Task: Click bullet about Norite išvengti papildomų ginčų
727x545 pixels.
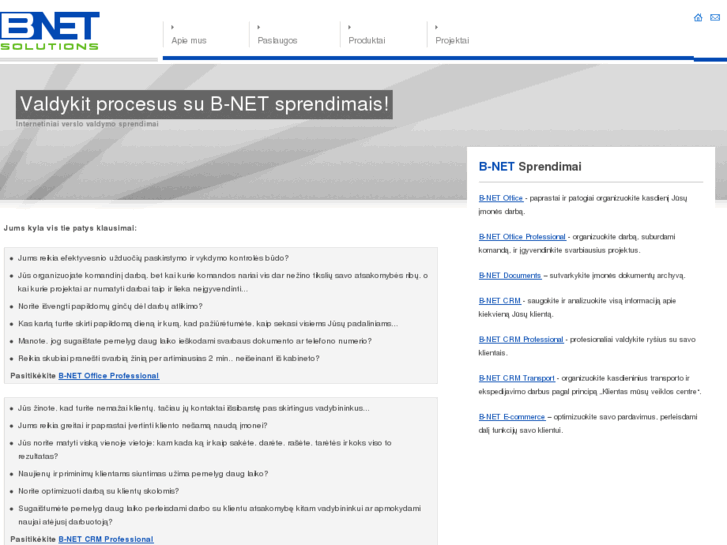Action: tap(110, 306)
